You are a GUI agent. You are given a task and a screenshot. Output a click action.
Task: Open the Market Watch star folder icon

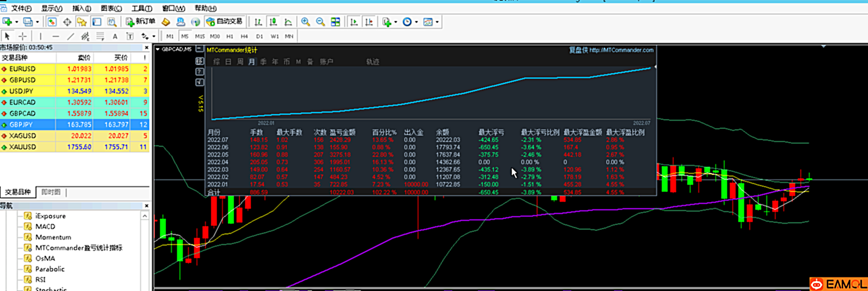(81, 22)
